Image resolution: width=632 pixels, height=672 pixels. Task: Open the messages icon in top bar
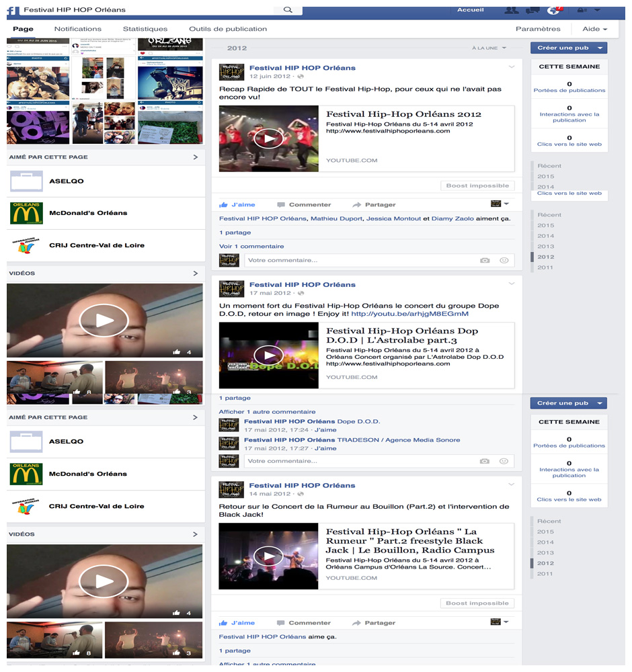(x=532, y=10)
